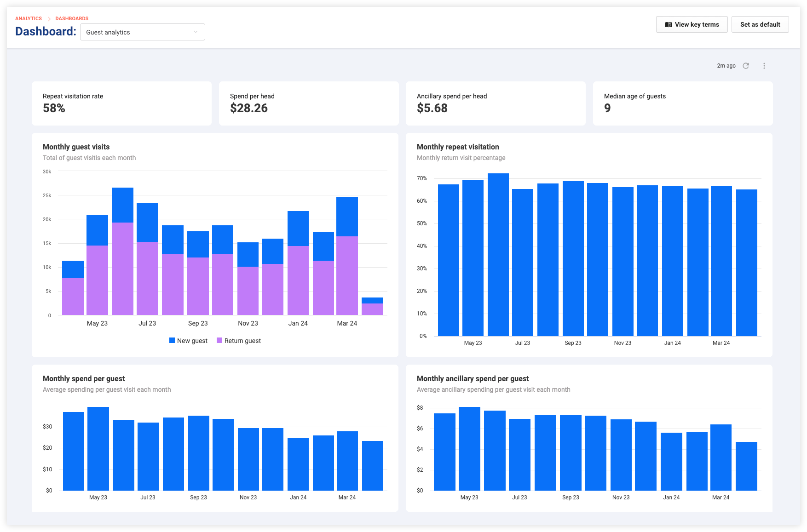Click the 70% axis label in Monthly repeat visitation
This screenshot has height=532, width=807.
[x=422, y=178]
